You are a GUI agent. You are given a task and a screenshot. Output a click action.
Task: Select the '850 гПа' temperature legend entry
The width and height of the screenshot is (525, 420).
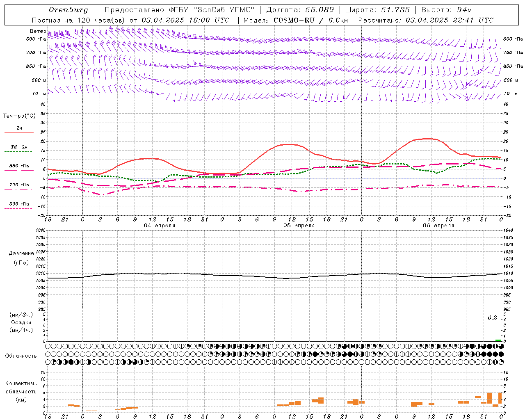[19, 166]
